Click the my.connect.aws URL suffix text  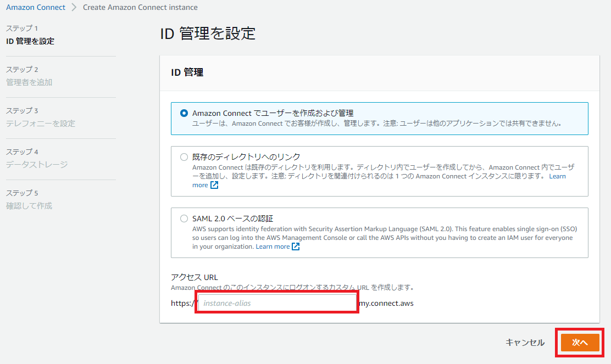[x=386, y=303]
